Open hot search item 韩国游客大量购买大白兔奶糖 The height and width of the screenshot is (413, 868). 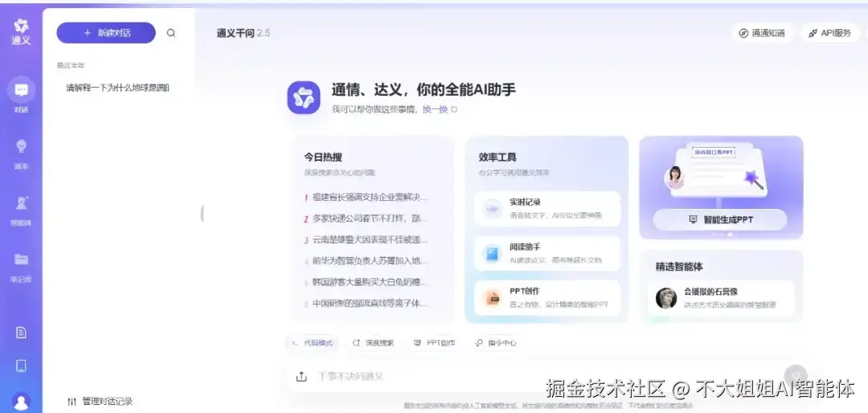(x=366, y=282)
